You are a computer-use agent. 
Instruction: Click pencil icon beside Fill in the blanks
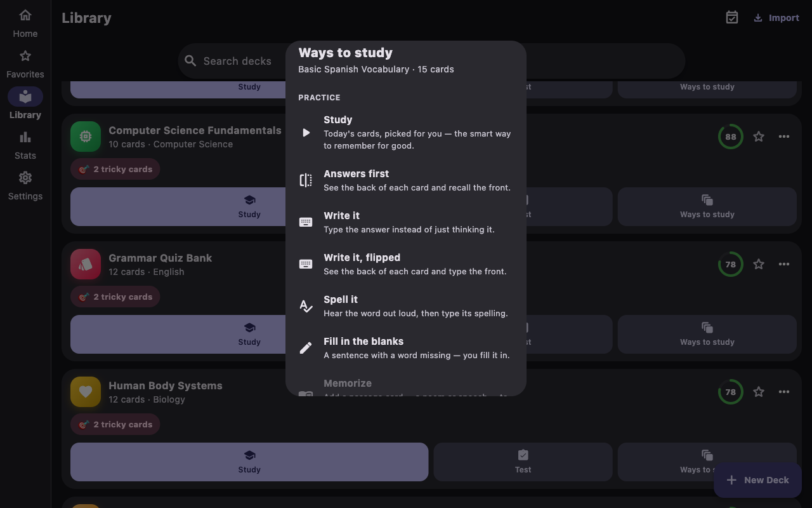click(306, 348)
